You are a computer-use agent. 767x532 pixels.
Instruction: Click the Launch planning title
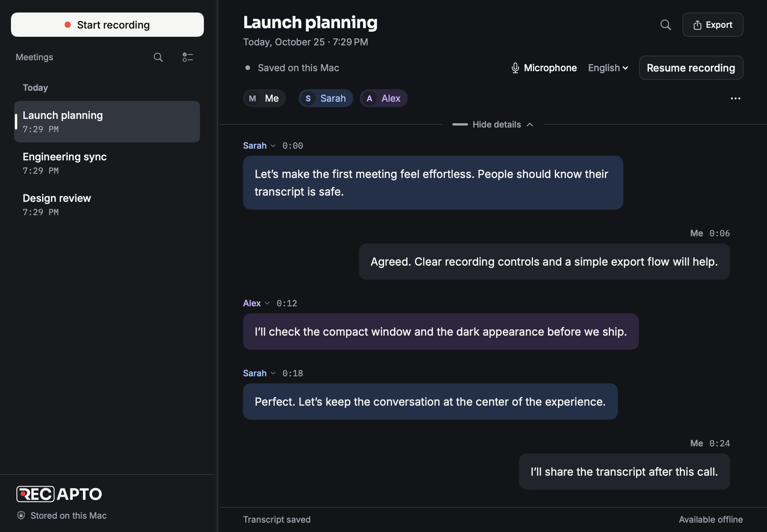tap(310, 22)
